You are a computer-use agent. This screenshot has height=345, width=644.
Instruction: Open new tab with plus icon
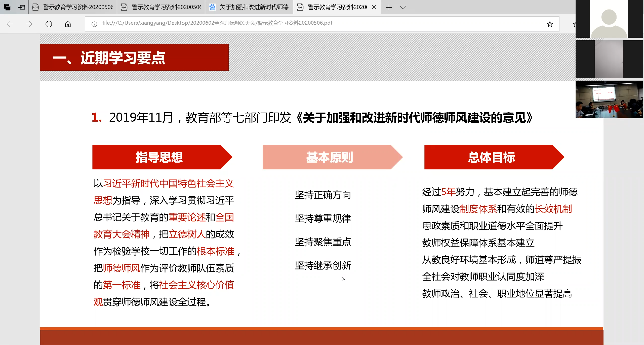[x=389, y=7]
